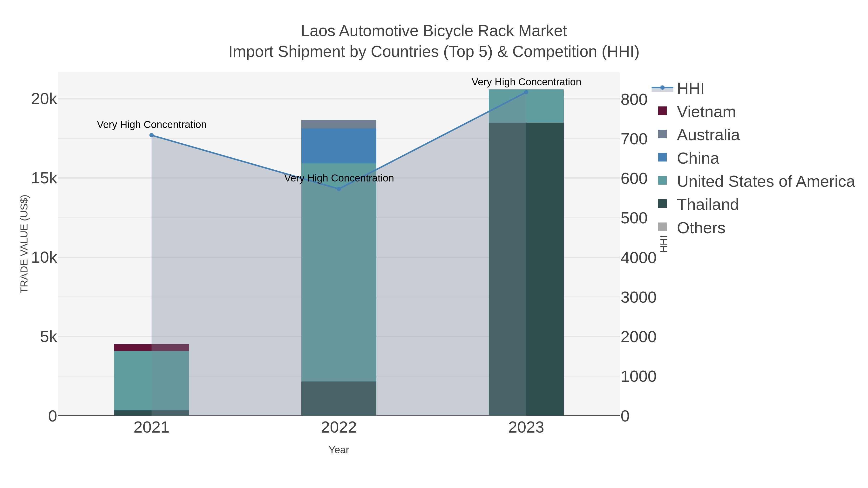Click the 15k trade value tick
This screenshot has height=488, width=868.
tap(44, 178)
